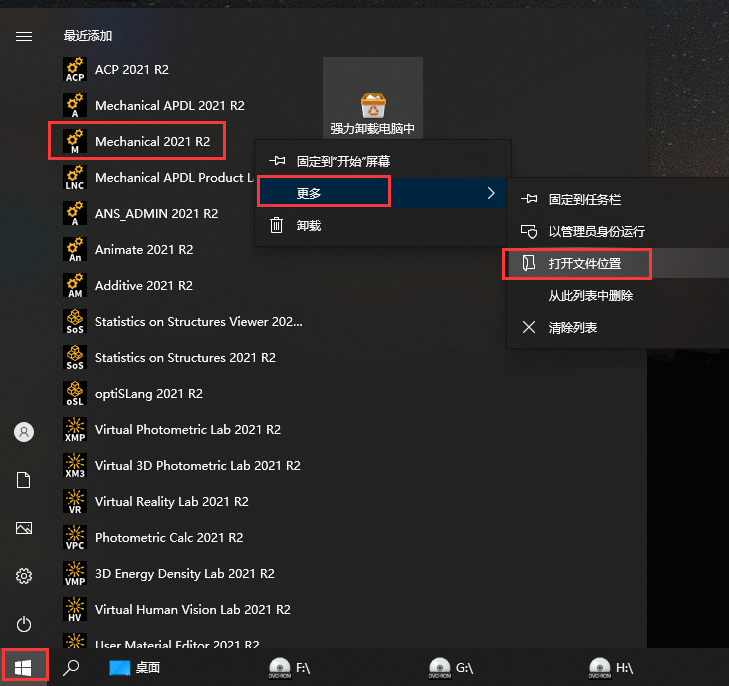Image resolution: width=729 pixels, height=686 pixels.
Task: Click the 桌面 toolbar on taskbar
Action: point(135,668)
